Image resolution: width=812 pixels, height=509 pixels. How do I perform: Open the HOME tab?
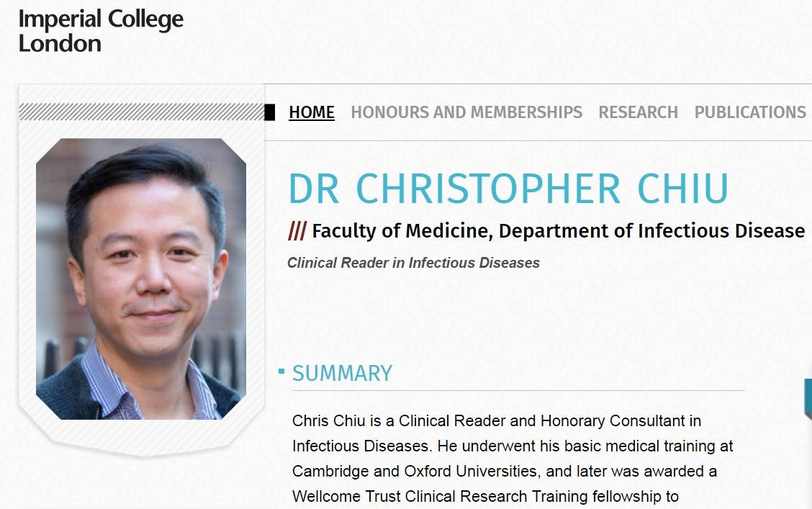click(x=312, y=112)
